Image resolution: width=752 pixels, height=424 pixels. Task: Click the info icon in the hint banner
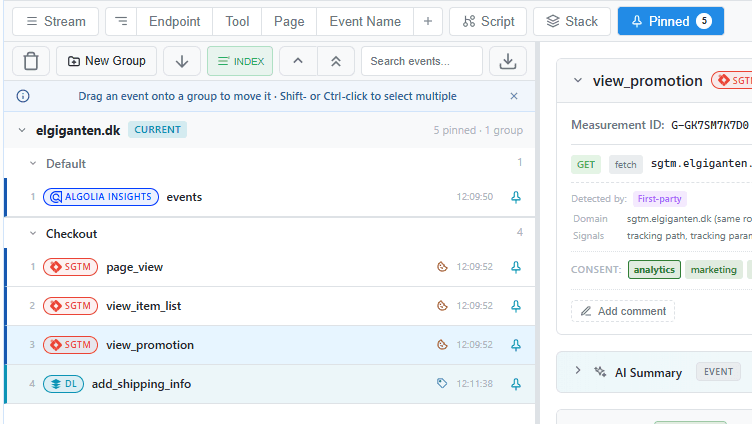coord(23,96)
